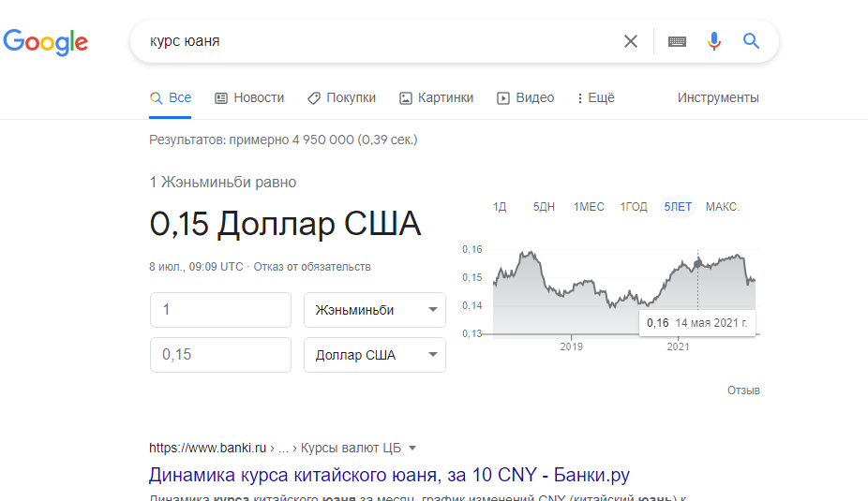Screen dimensions: 868x501
Task: Open the Банки.ру yuan rate result
Action: pos(388,474)
